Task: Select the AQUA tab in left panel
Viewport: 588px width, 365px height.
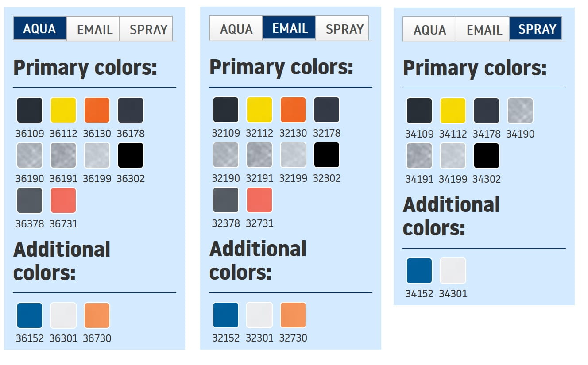Action: click(x=40, y=29)
